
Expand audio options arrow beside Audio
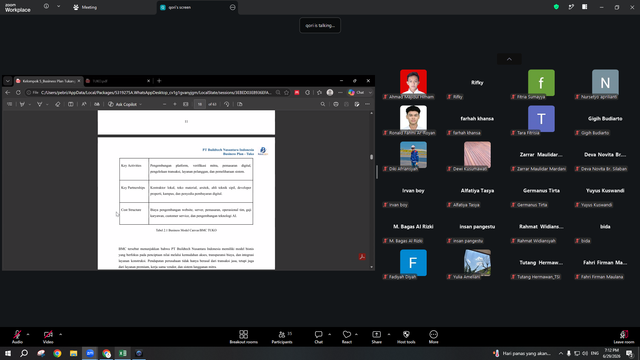tap(28, 334)
